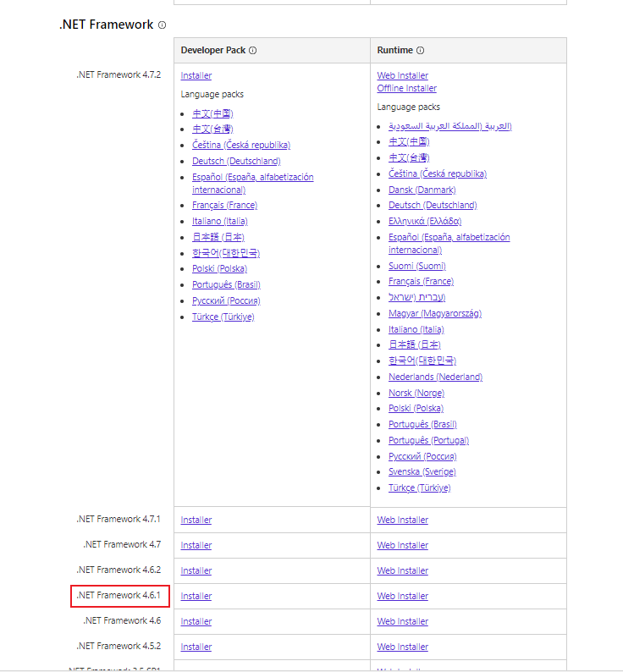Select Svenska (Sverige) Runtime language pack
Viewport: 623px width, 672px height.
point(422,472)
